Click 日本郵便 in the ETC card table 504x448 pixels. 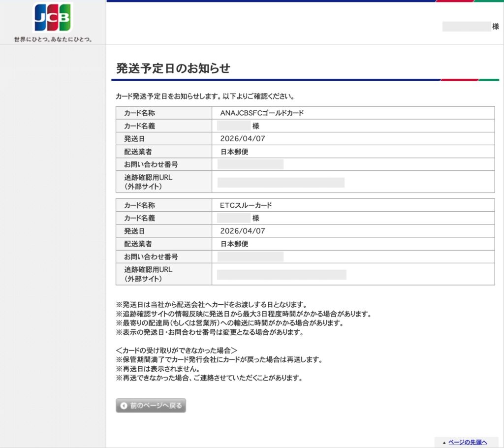point(234,244)
